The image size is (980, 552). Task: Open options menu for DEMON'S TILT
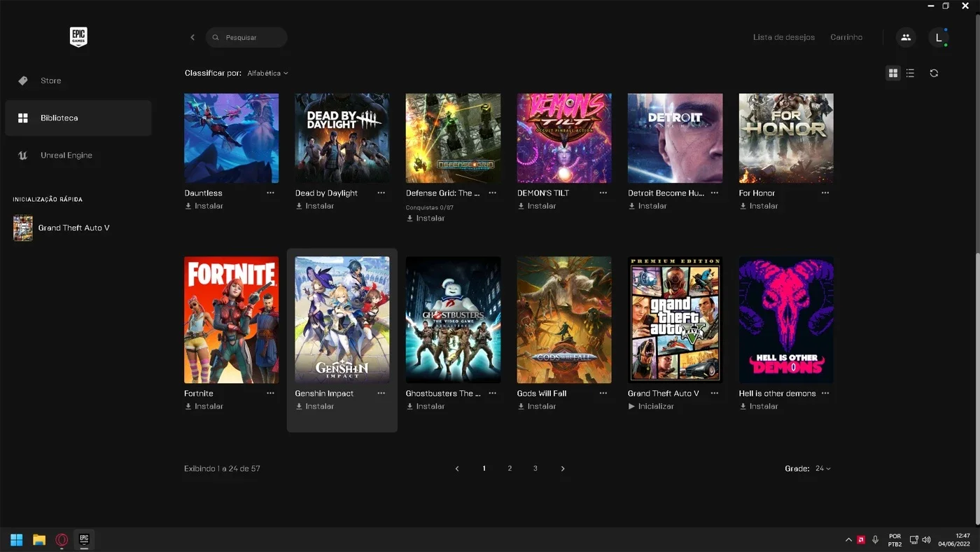(603, 193)
